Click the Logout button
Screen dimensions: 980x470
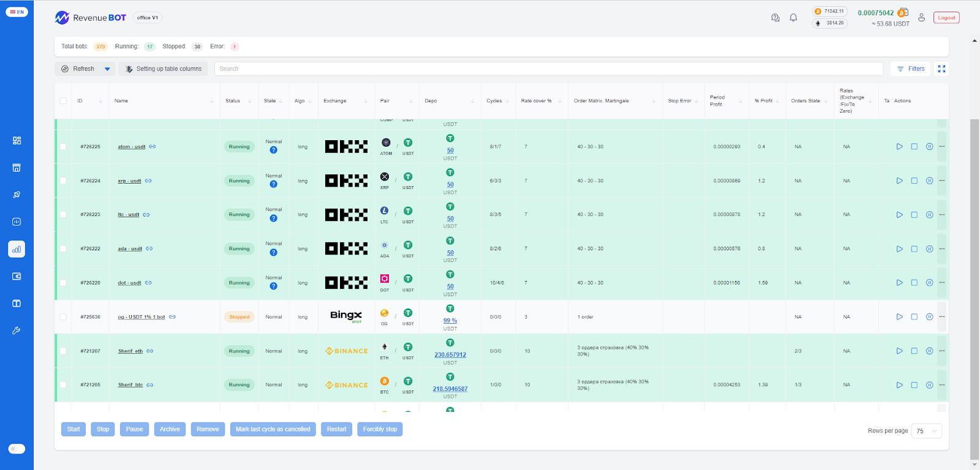946,18
